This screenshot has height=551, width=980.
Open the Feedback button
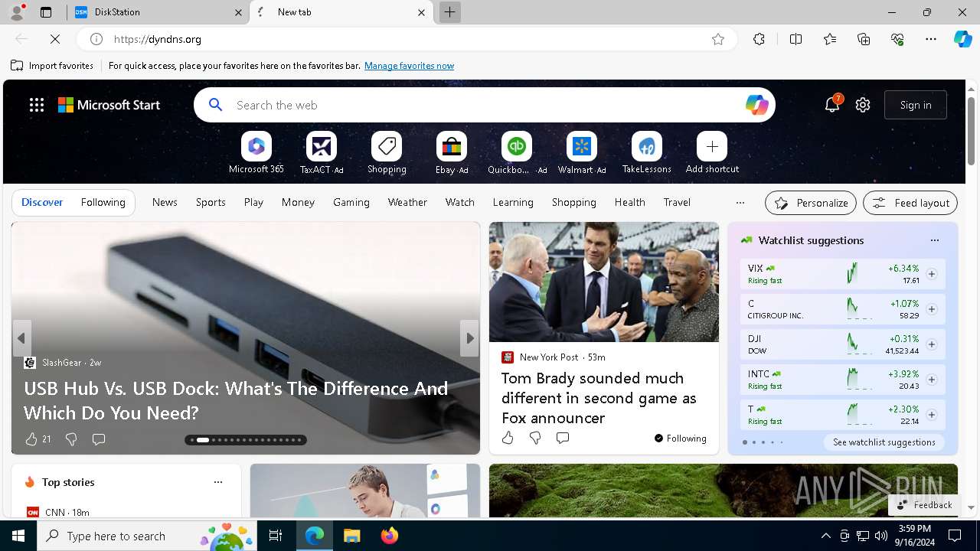(924, 505)
